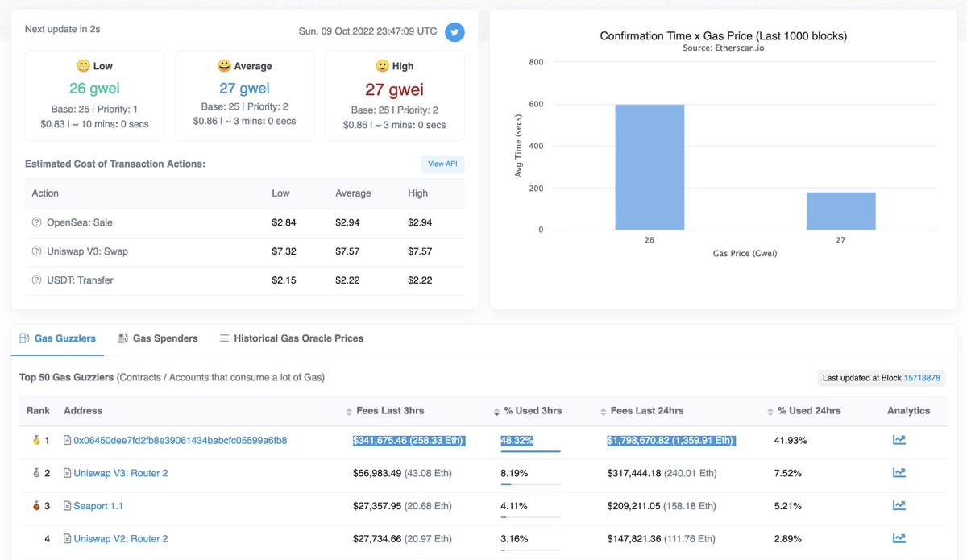Screen dimensions: 967x560
Task: Click USDT Transfer help question icon
Action: click(36, 280)
